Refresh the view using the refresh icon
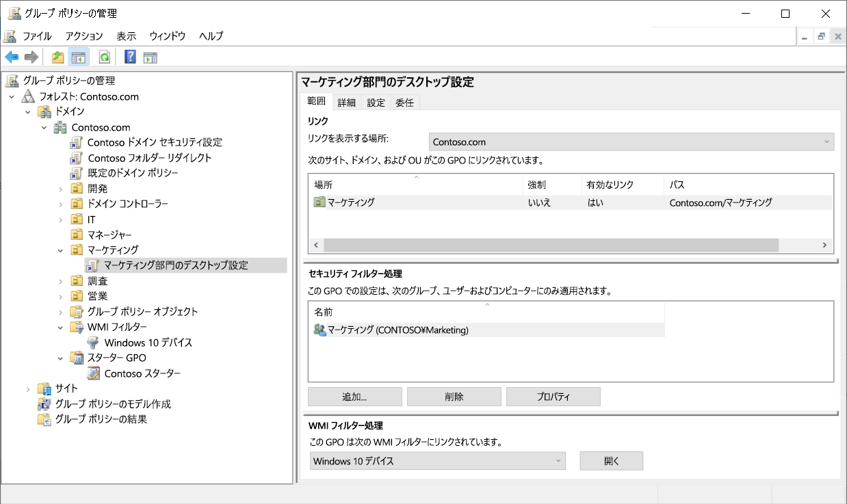Image resolution: width=847 pixels, height=504 pixels. [x=103, y=57]
